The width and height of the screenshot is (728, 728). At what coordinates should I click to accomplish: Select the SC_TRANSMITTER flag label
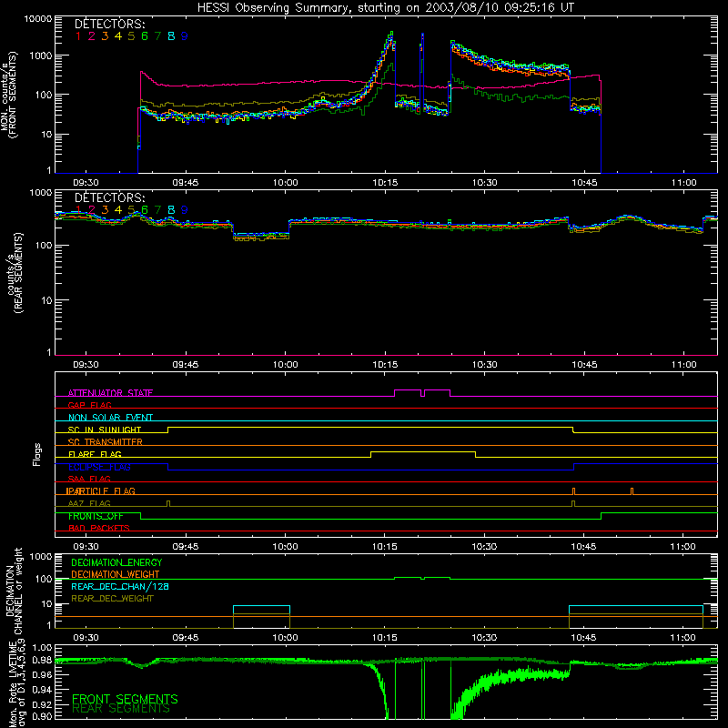pos(105,442)
